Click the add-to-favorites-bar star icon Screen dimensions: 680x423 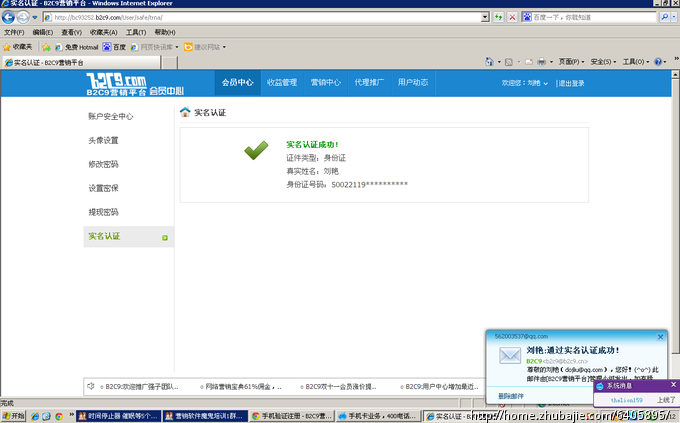point(46,47)
